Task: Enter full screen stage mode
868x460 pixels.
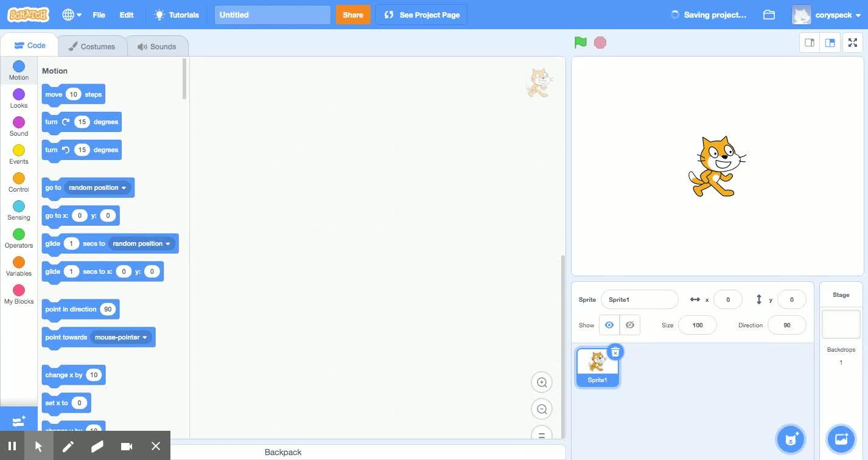Action: tap(853, 43)
